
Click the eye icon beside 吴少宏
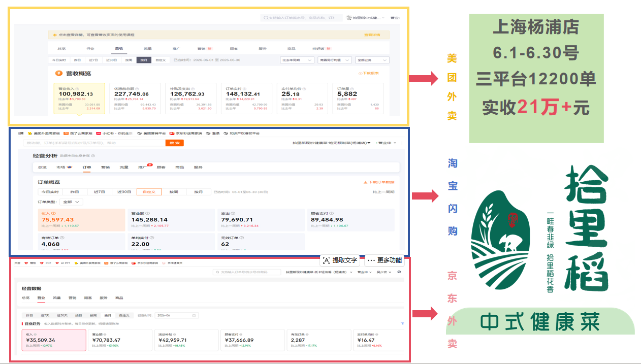399,272
